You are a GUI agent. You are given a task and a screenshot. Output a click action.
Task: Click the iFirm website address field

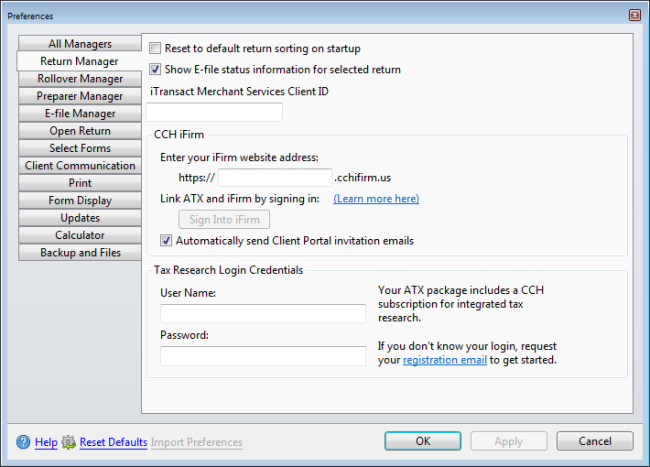275,178
